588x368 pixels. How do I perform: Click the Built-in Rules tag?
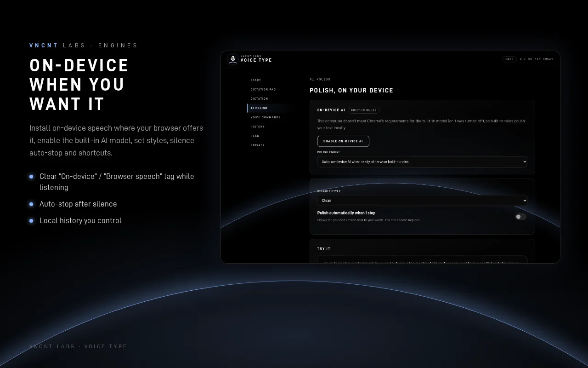pos(364,110)
